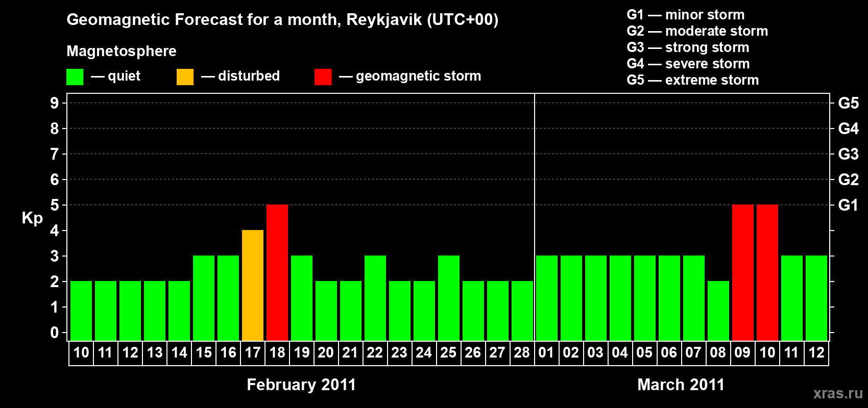The height and width of the screenshot is (408, 868).
Task: Click the date cell 05 in March
Action: [645, 353]
